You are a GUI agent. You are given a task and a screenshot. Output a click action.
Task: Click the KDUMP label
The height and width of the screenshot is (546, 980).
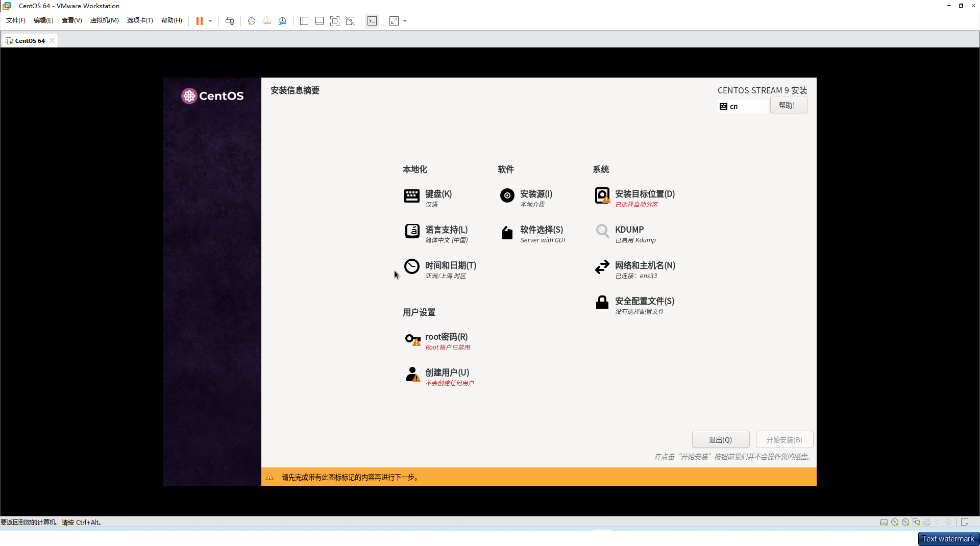point(629,230)
